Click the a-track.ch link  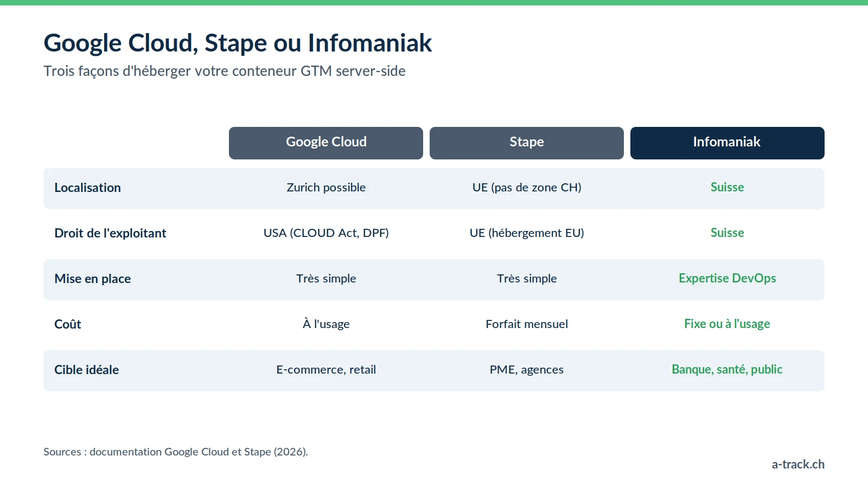pyautogui.click(x=798, y=464)
